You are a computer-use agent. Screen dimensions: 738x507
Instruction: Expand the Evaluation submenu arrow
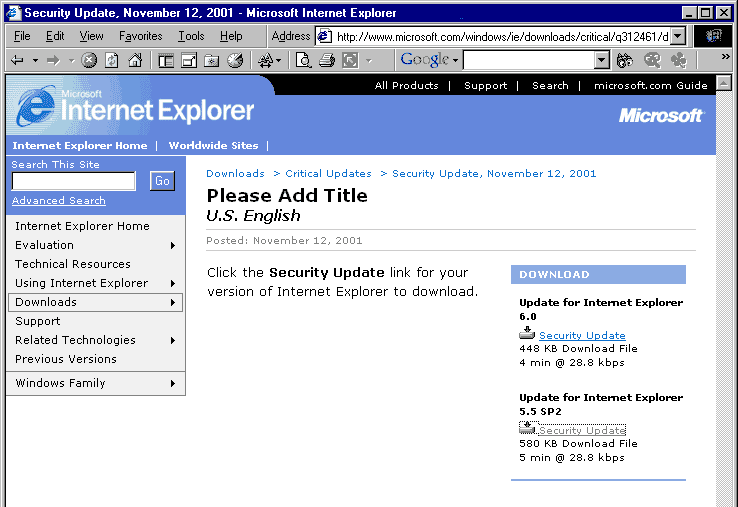173,245
